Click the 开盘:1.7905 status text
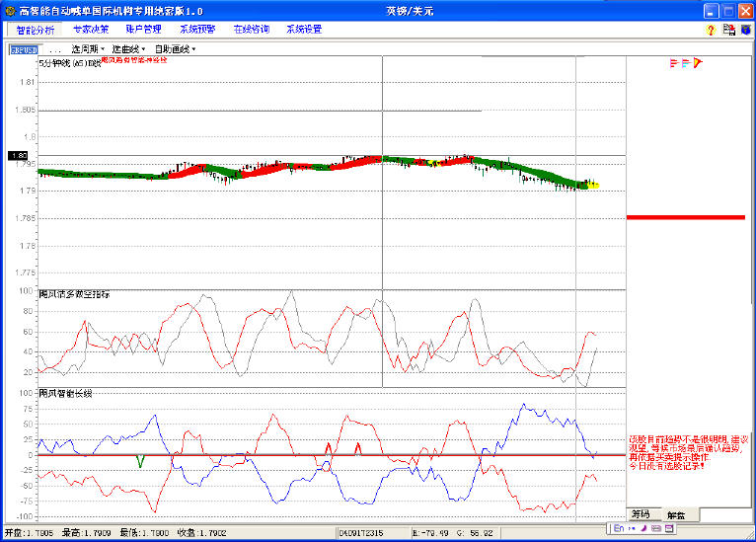The image size is (756, 542). pos(29,533)
